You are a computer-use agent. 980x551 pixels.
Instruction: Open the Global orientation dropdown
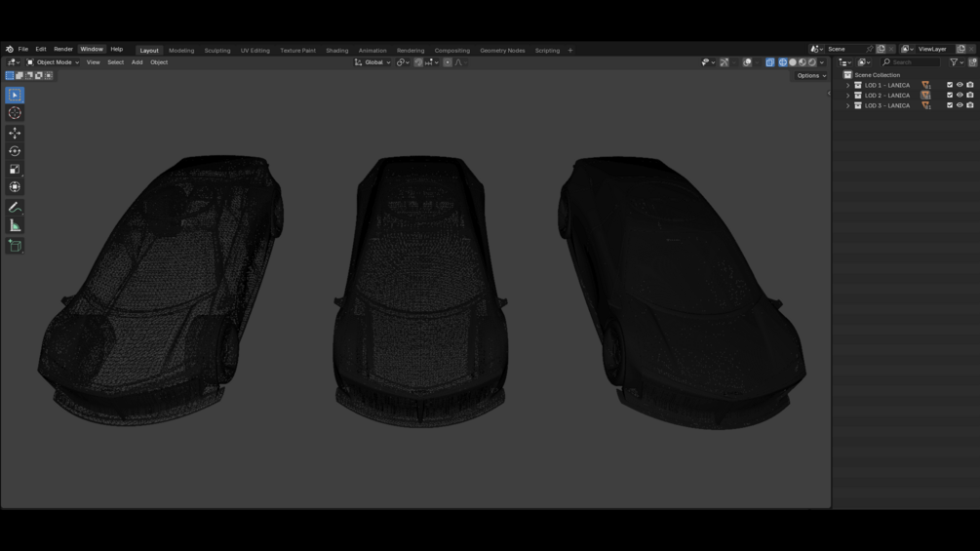372,62
